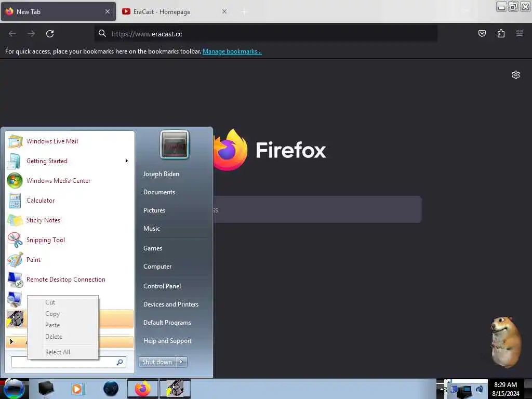Screen dimensions: 532x399
Task: Switch to the EraCast - Homepage tab
Action: [x=175, y=11]
